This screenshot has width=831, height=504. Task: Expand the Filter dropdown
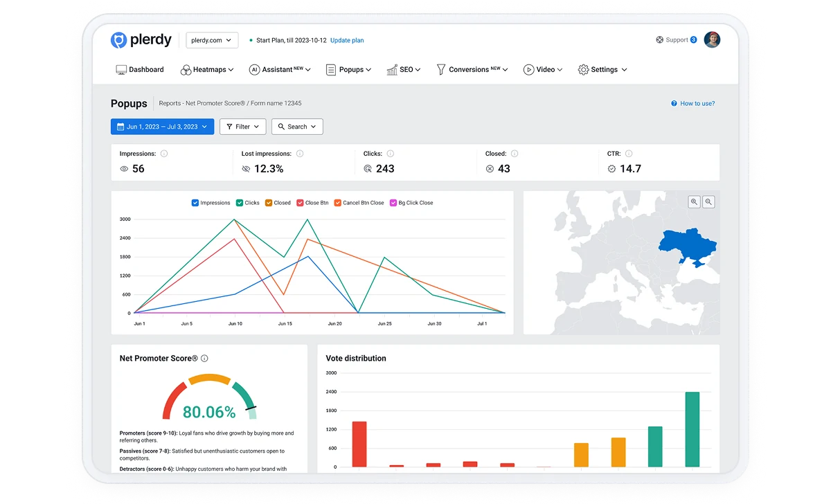[242, 127]
